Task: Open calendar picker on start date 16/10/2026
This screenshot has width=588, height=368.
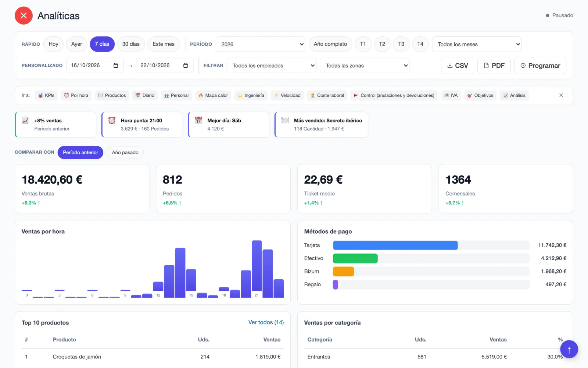Action: point(116,66)
